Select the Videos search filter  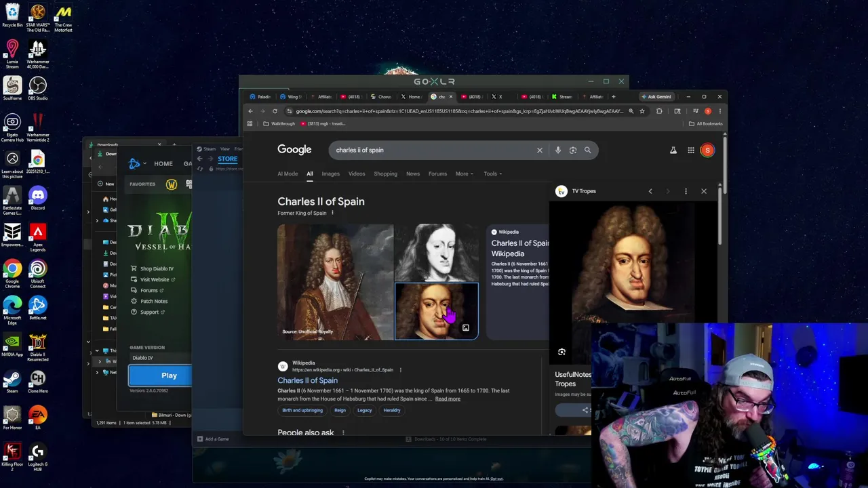pyautogui.click(x=357, y=174)
